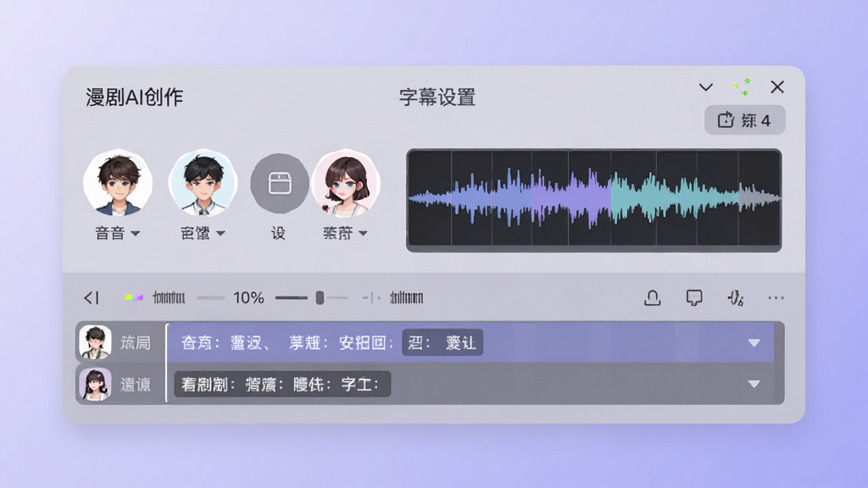Viewport: 868px width, 488px height.
Task: Select the brown-haired boy avatar
Action: 118,183
